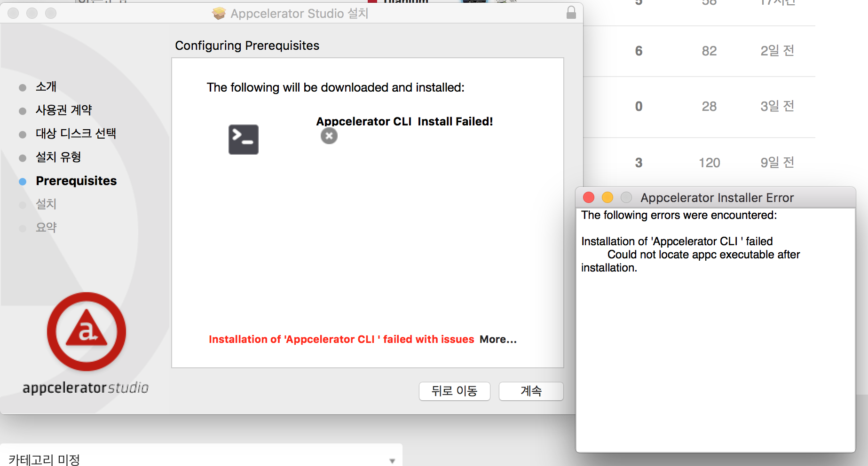
Task: Select the 소개 step in installer sidebar
Action: 46,87
